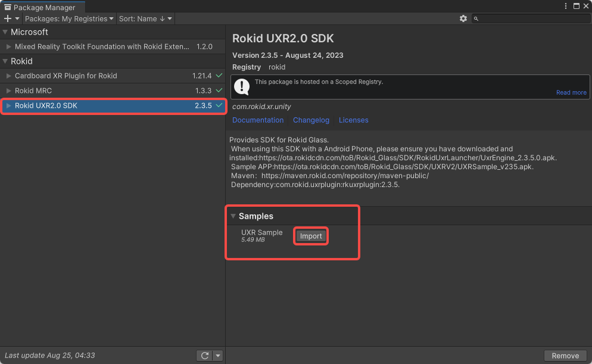Collapse the Microsoft registry group
The height and width of the screenshot is (364, 592).
tap(5, 32)
